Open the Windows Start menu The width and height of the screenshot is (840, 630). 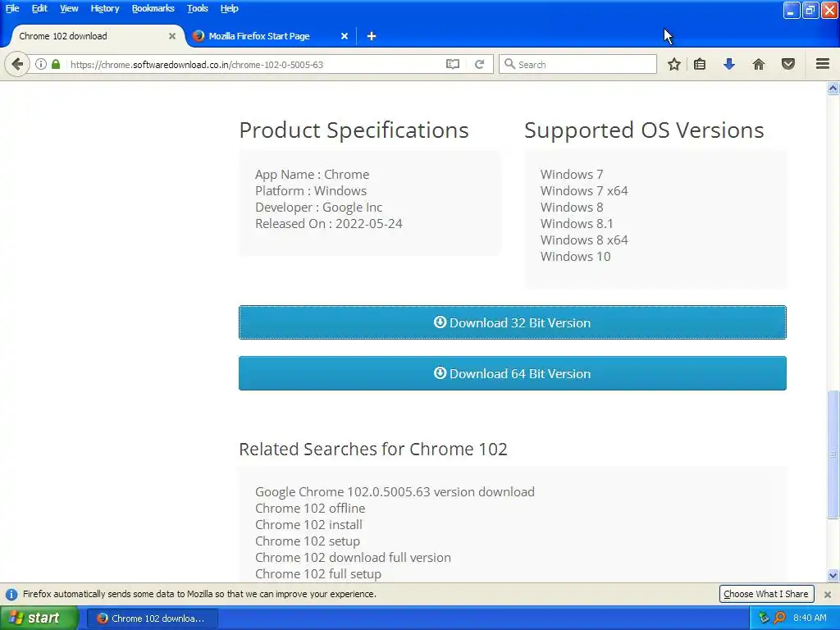pyautogui.click(x=39, y=618)
